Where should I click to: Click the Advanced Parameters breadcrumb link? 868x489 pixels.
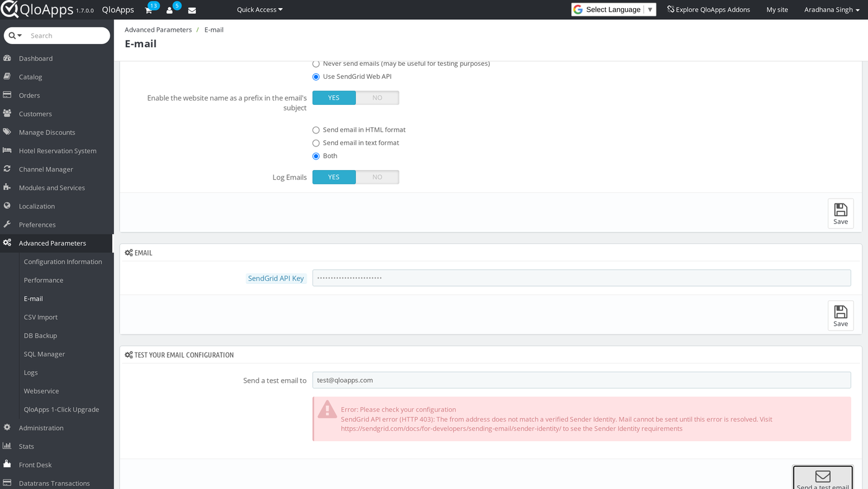[x=158, y=30]
